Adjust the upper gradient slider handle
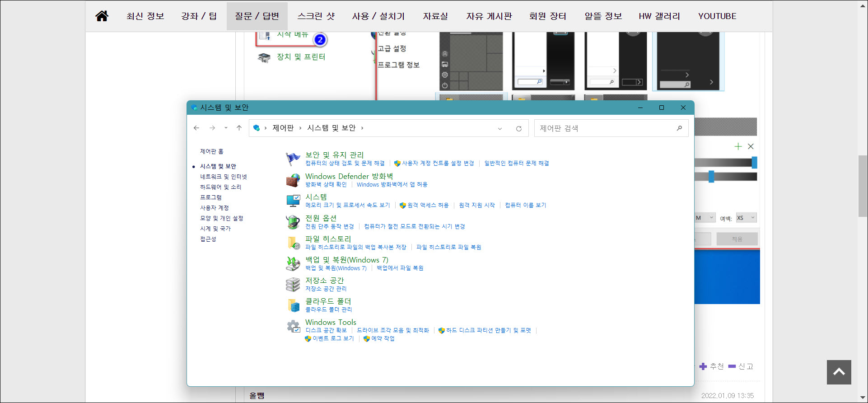This screenshot has width=868, height=403. 754,163
